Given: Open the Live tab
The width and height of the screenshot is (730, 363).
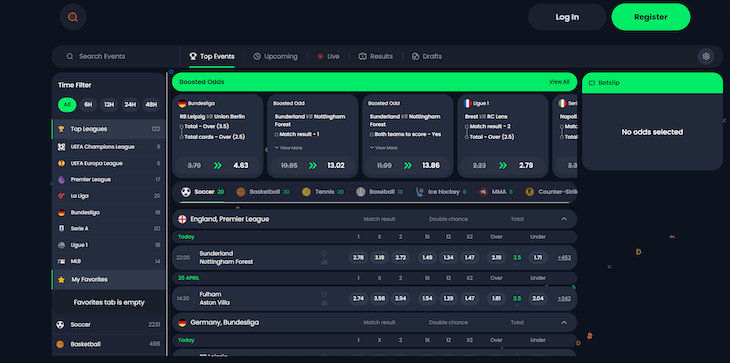Looking at the screenshot, I should pos(328,56).
